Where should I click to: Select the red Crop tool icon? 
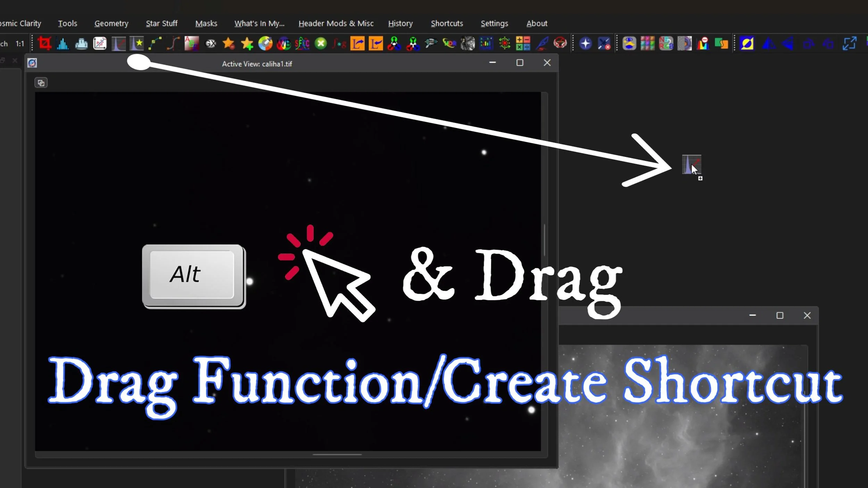tap(44, 43)
